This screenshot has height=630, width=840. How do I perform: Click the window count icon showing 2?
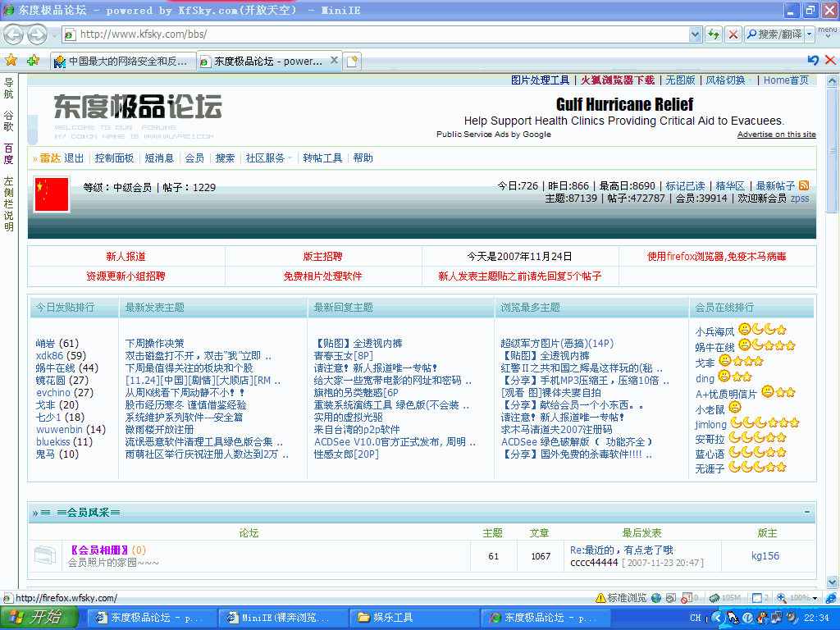click(757, 598)
